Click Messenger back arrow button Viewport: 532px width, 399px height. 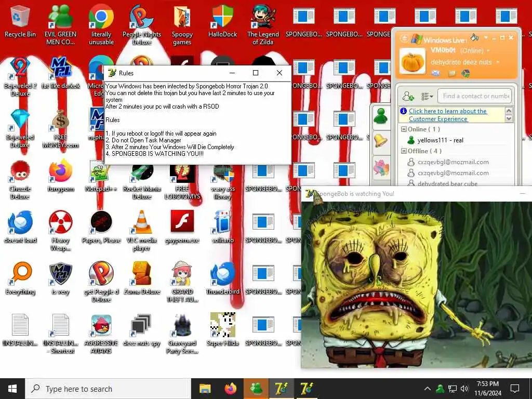(404, 38)
